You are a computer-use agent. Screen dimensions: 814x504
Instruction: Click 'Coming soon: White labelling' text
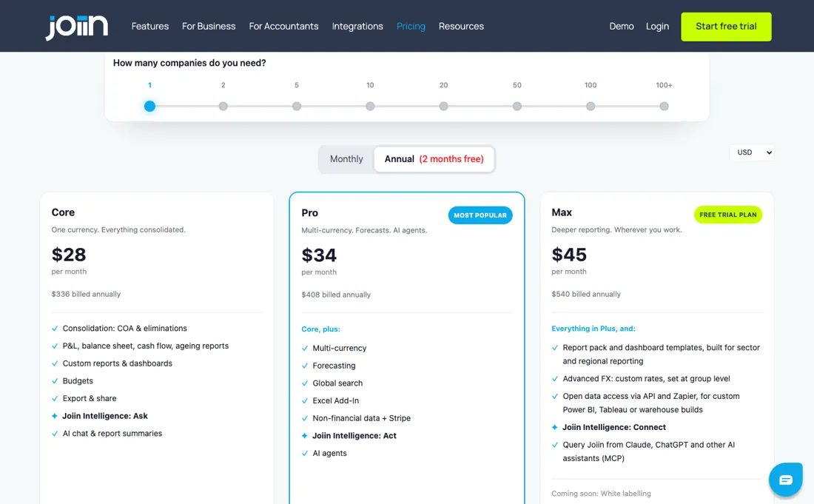pyautogui.click(x=601, y=494)
